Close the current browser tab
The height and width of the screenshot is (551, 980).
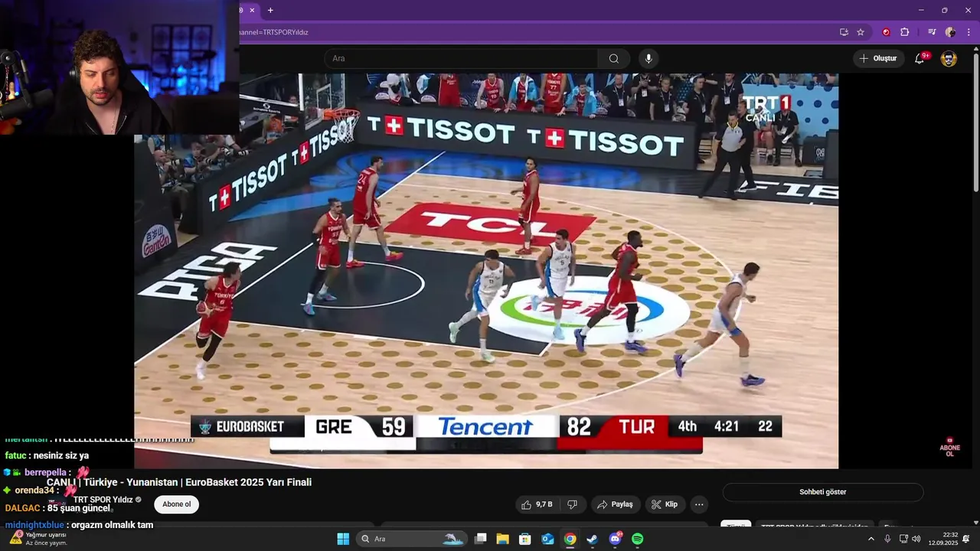coord(252,10)
